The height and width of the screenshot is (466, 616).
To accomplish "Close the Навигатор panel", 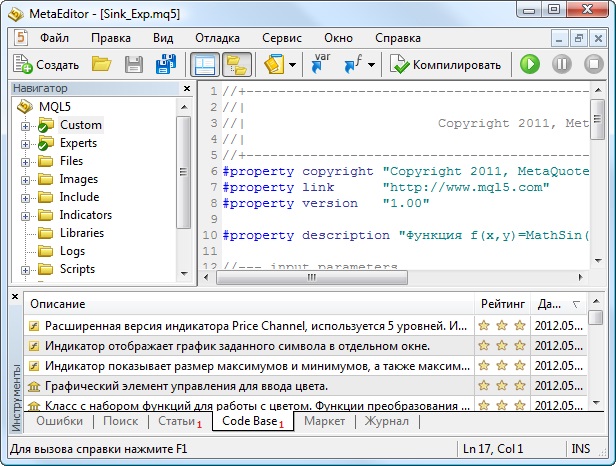I will pyautogui.click(x=187, y=88).
